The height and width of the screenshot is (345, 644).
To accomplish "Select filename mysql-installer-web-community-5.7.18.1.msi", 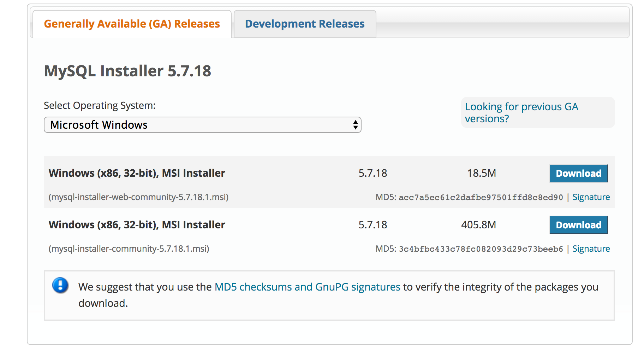I will coord(138,197).
